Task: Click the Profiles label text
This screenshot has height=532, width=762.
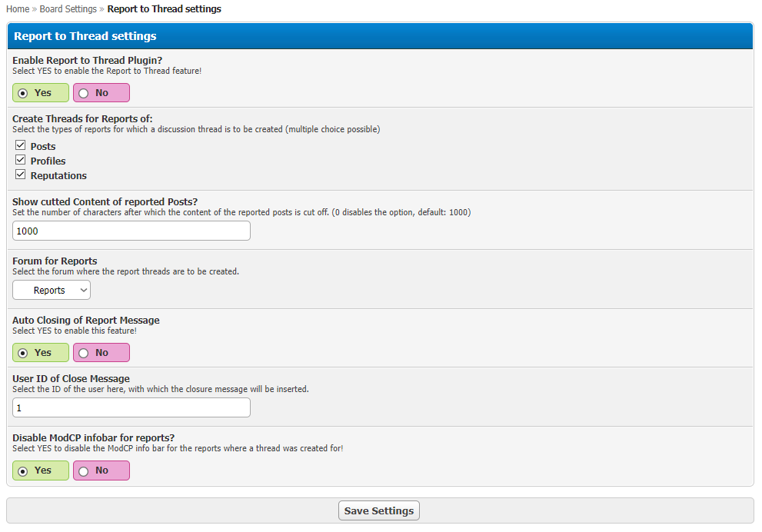Action: tap(48, 161)
